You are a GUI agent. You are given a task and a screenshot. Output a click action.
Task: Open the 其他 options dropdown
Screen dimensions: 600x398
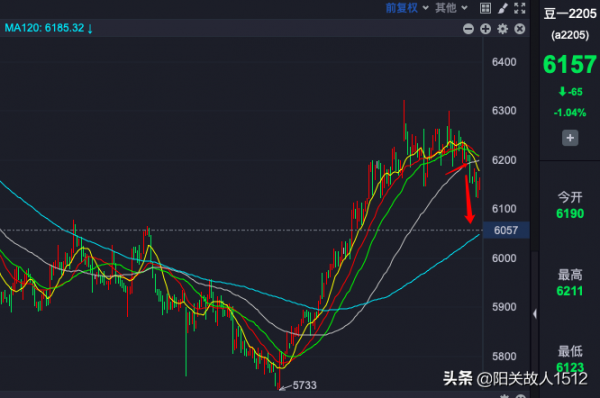[x=451, y=8]
